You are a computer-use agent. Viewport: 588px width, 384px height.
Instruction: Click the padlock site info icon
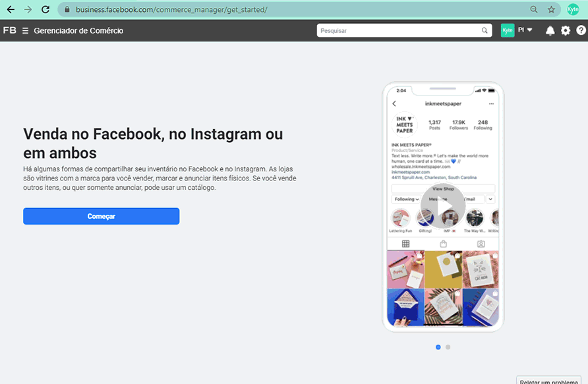click(x=67, y=9)
